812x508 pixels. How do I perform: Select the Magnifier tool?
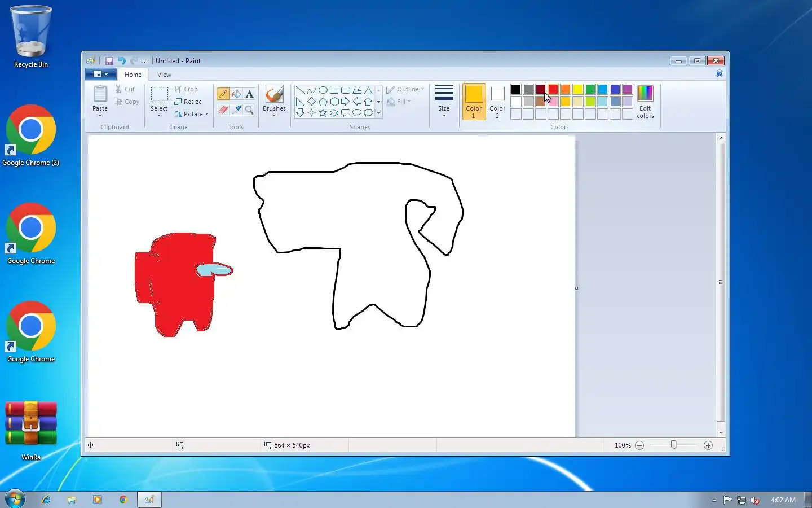tap(249, 110)
